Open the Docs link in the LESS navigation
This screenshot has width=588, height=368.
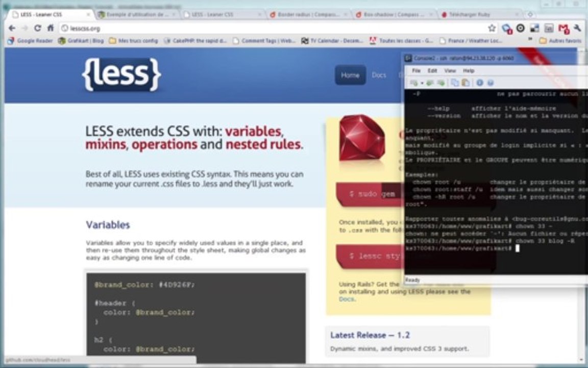pos(379,75)
